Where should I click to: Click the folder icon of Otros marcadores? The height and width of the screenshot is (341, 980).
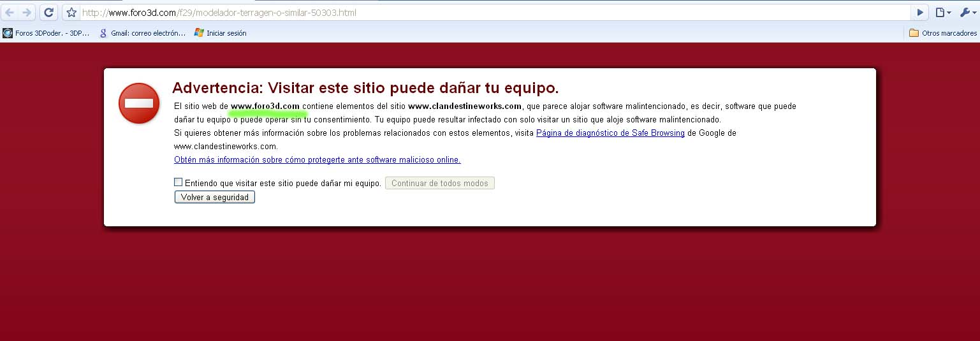pos(914,33)
